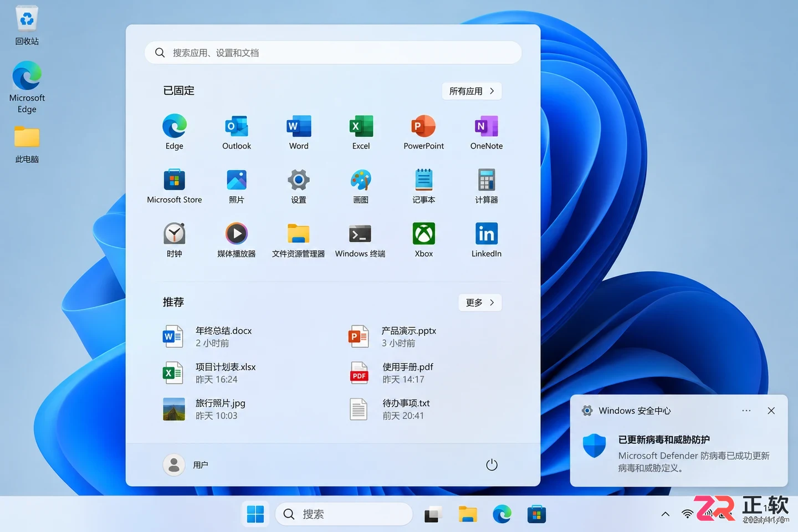Expand recommended items with 更多
This screenshot has width=798, height=532.
click(480, 303)
